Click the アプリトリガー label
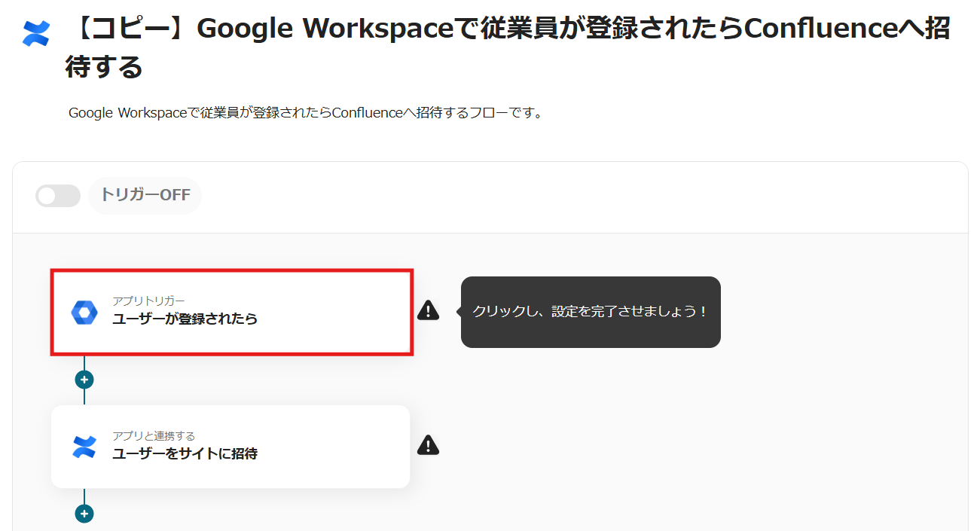Viewport: 980px width, 531px height. click(x=148, y=301)
